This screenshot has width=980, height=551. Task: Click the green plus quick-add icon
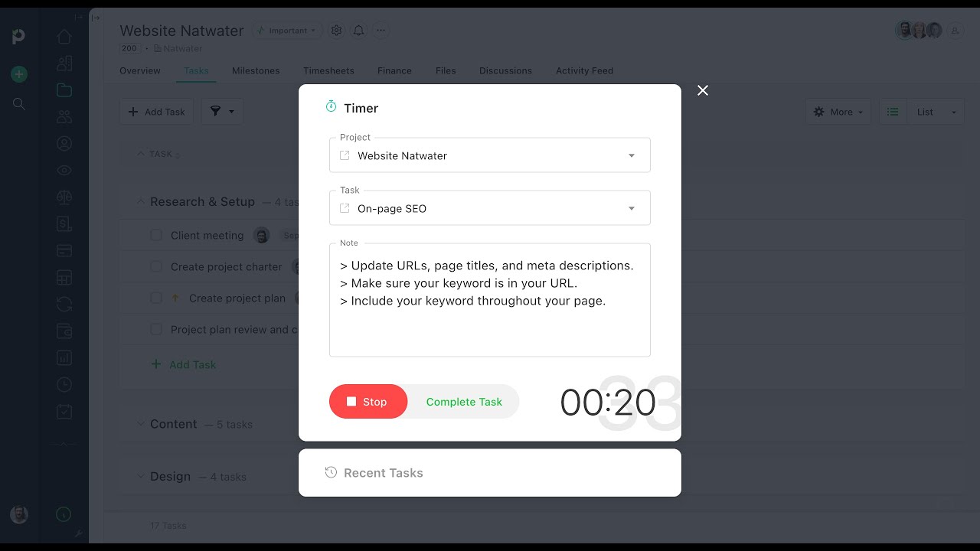coord(19,74)
